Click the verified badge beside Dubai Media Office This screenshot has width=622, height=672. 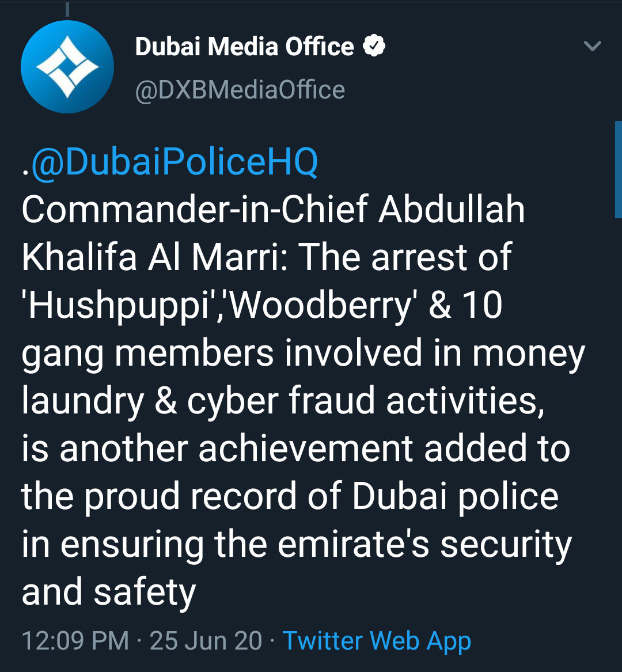tap(374, 46)
